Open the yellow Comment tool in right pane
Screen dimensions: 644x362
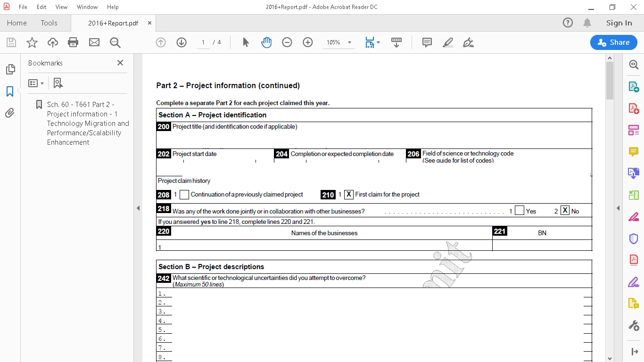click(634, 152)
